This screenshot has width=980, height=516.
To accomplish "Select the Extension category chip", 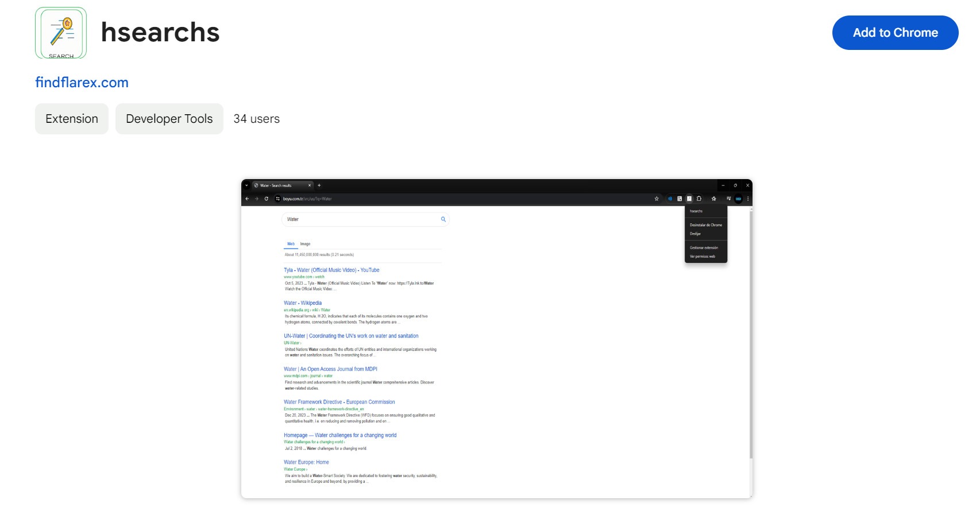I will coord(72,119).
